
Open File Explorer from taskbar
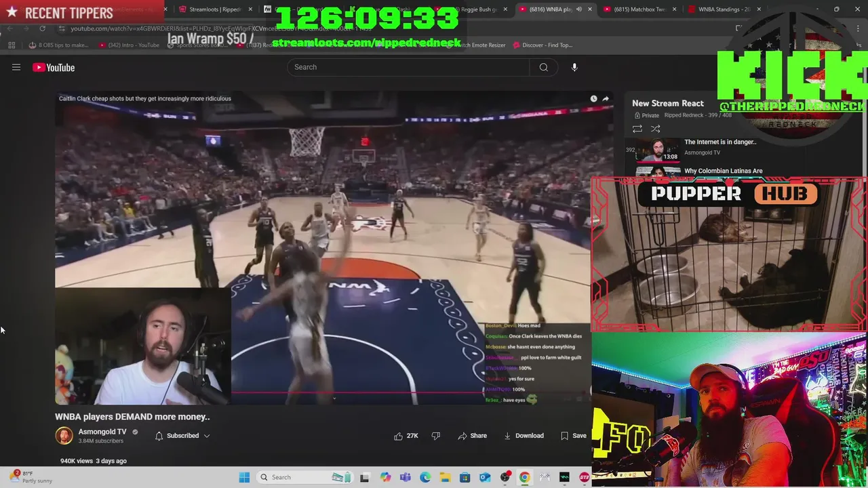(x=445, y=477)
